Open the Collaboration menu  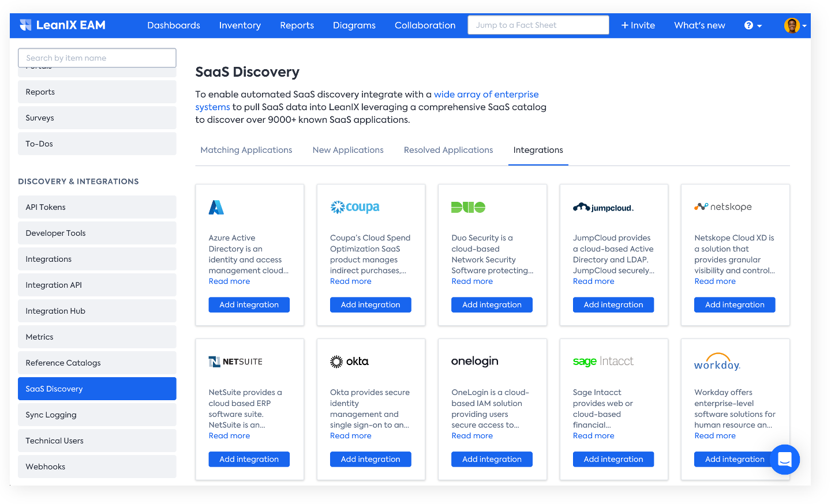point(425,25)
